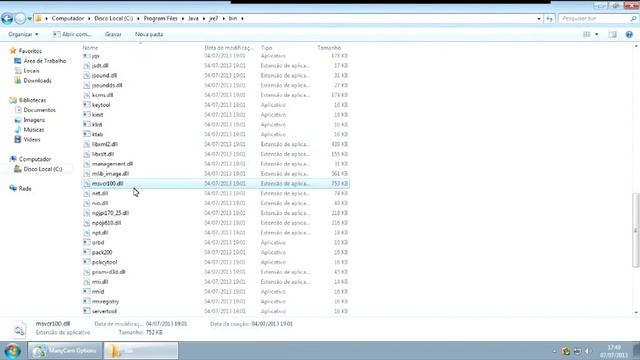Select the msvcr100.dll file name
The height and width of the screenshot is (360, 640).
(x=107, y=184)
